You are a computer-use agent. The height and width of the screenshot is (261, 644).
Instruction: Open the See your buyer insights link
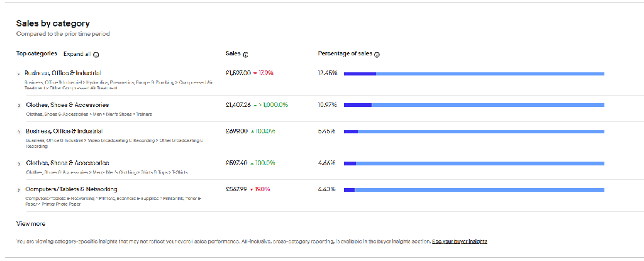(x=459, y=242)
